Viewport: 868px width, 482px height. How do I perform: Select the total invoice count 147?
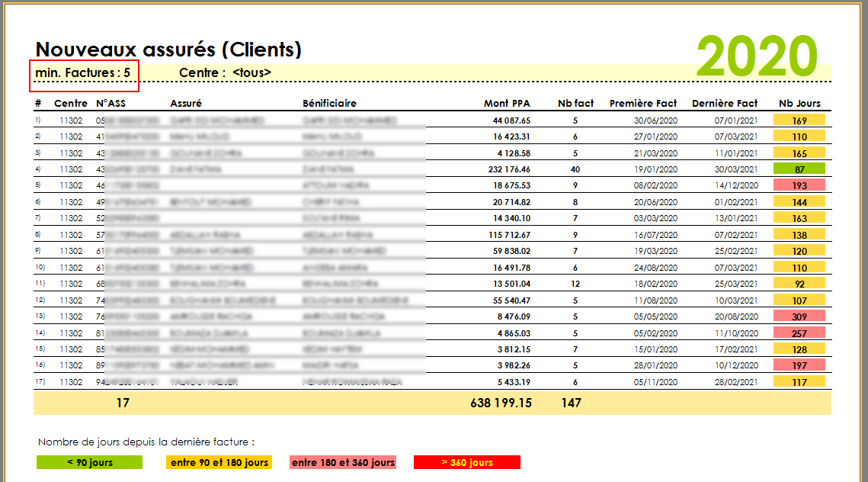click(571, 403)
